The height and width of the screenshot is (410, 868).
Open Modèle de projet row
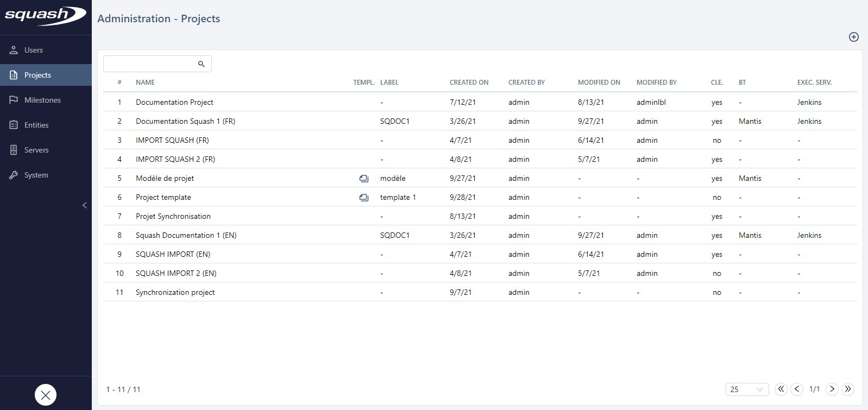(480, 178)
